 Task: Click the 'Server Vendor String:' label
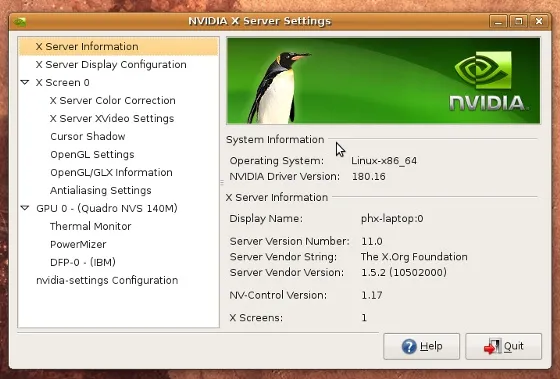click(283, 257)
